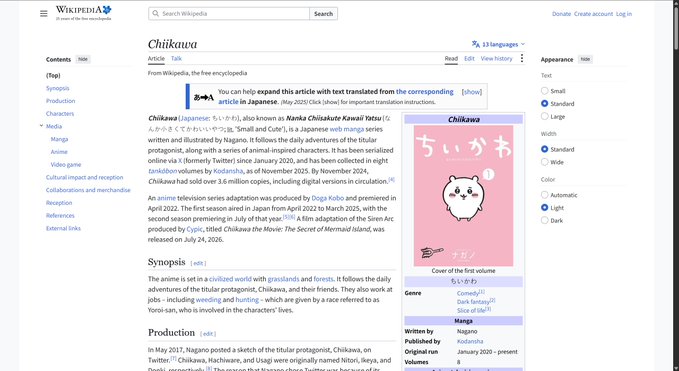Open the main menu hamburger icon
This screenshot has width=679, height=371.
44,14
